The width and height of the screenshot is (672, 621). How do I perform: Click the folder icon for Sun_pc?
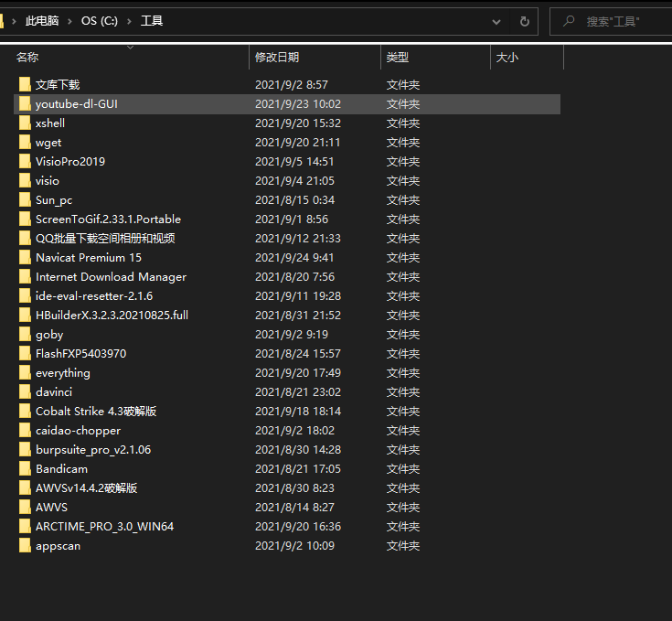click(x=25, y=199)
